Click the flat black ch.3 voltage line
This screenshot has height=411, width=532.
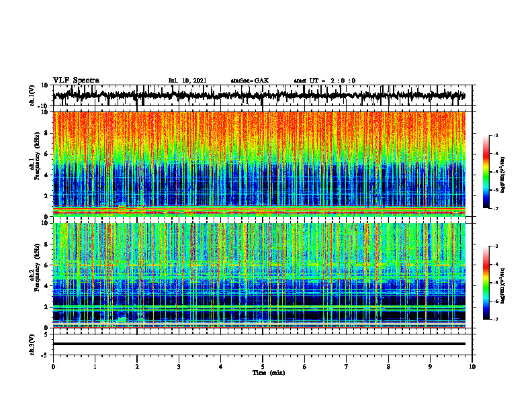point(259,344)
